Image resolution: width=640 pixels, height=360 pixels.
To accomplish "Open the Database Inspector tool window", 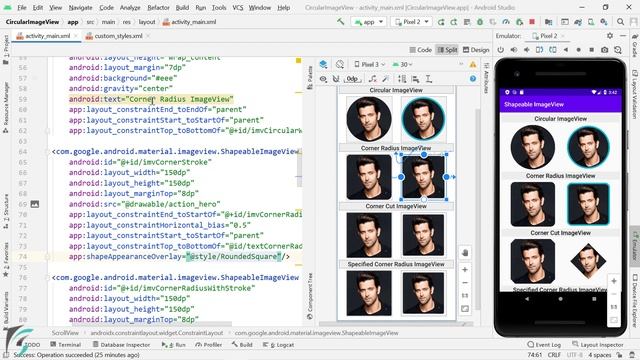I will click(121, 344).
